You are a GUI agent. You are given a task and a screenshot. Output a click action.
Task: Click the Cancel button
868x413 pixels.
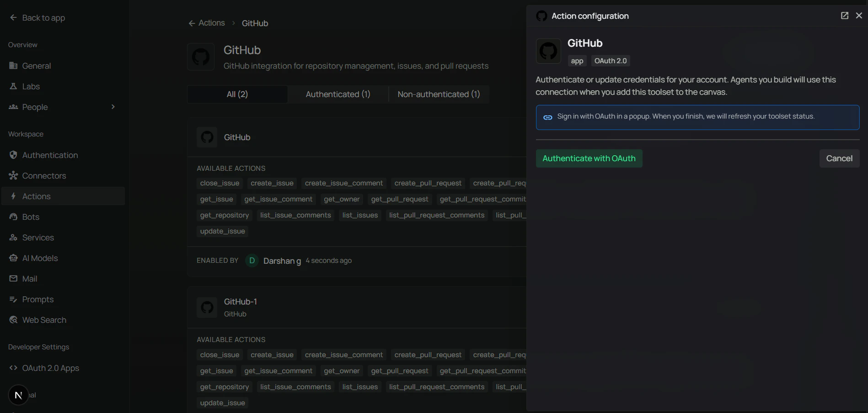[x=839, y=158]
